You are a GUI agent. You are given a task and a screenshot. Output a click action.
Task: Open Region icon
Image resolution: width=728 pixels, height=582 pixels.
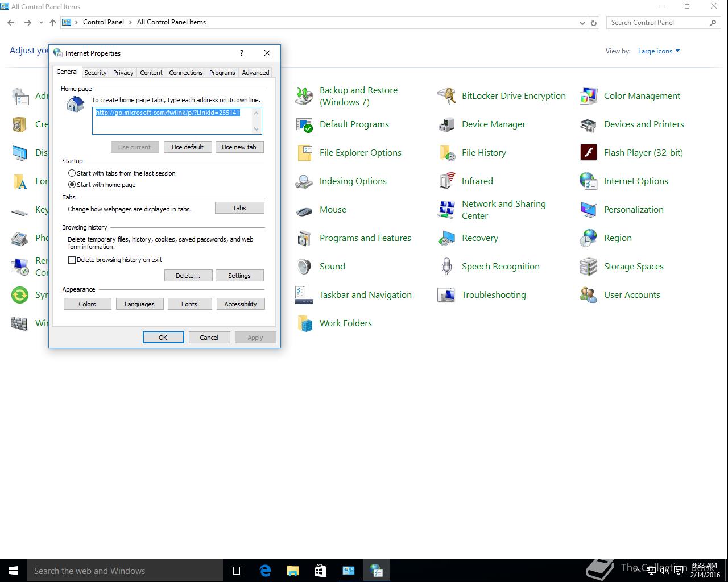589,238
